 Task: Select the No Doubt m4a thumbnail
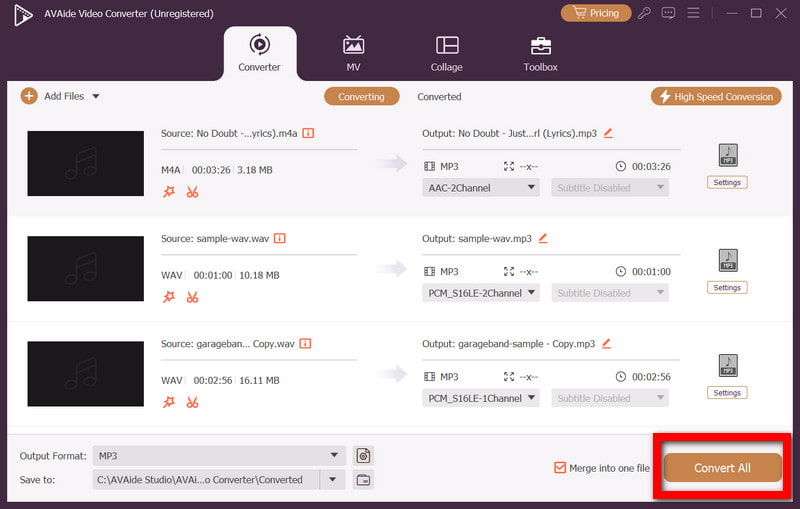(x=86, y=163)
